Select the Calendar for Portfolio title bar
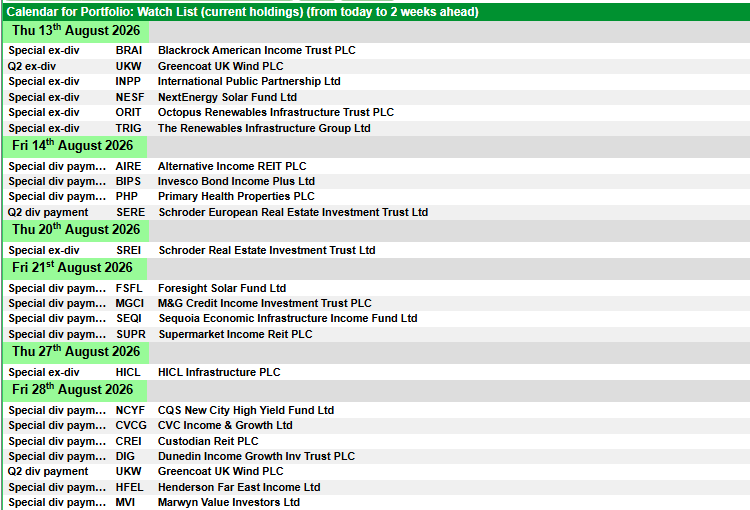 tap(376, 12)
